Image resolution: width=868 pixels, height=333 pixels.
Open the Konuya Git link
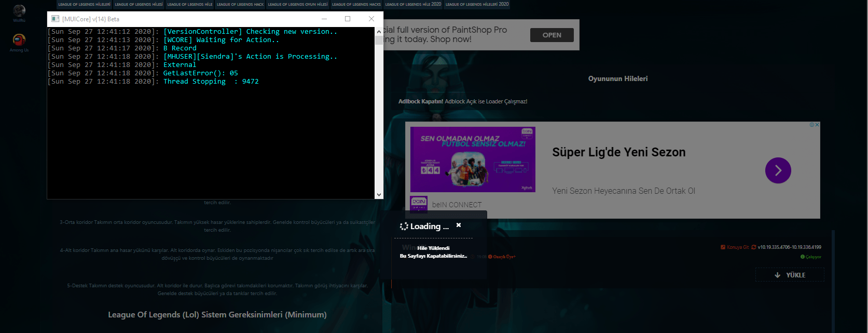tap(737, 247)
